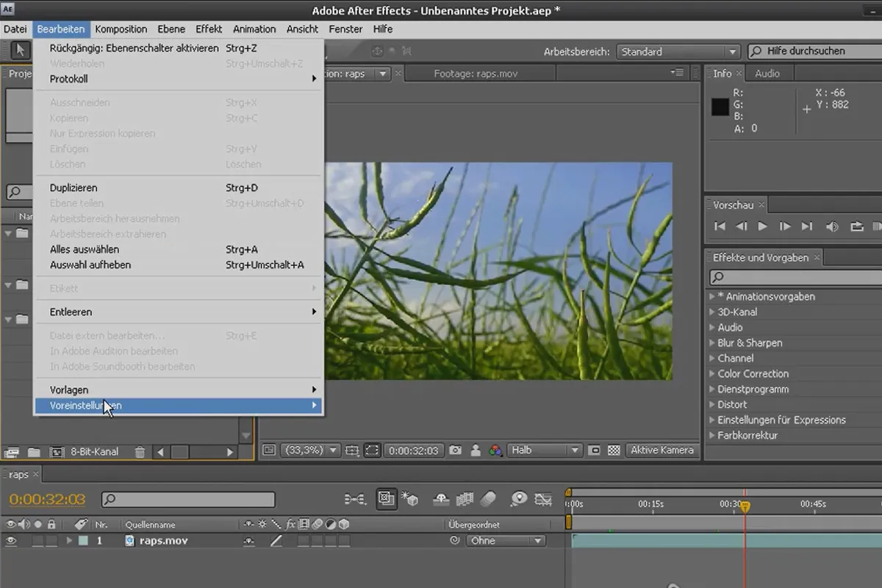This screenshot has width=882, height=588.
Task: Open the Komposition menu
Action: 121,29
